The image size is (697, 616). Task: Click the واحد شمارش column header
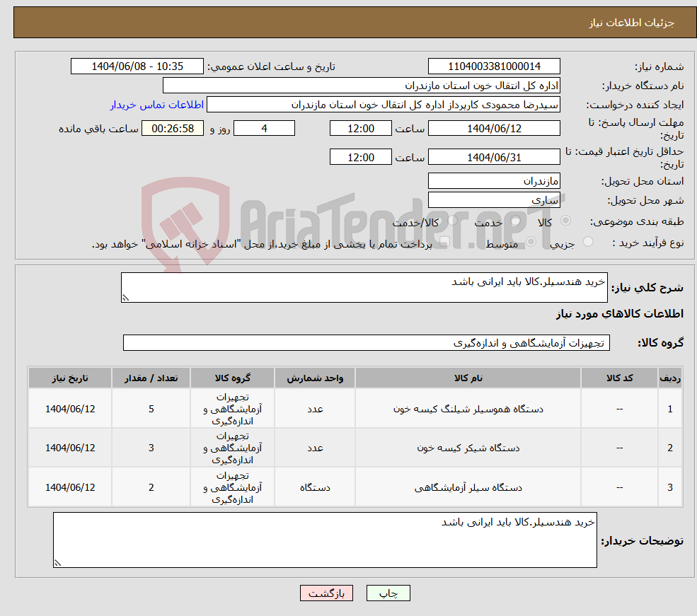point(315,378)
